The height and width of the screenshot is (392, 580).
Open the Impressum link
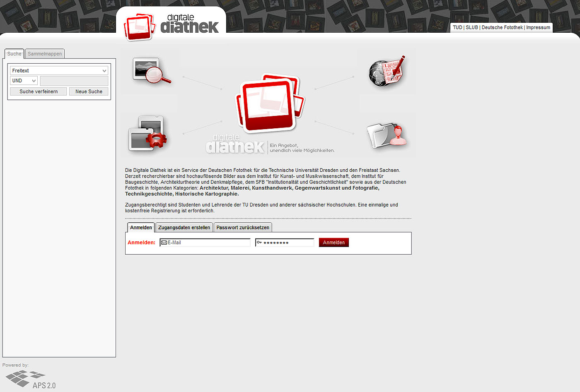[x=538, y=27]
